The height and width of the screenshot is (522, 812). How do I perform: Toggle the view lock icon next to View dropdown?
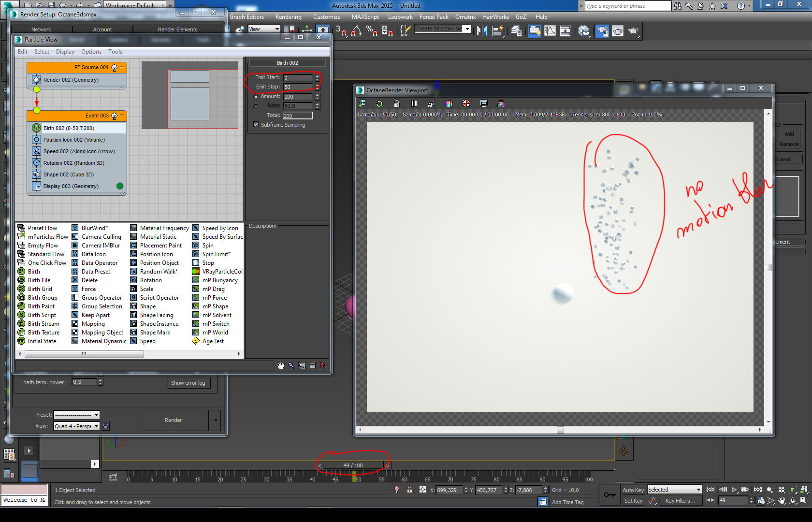click(106, 426)
